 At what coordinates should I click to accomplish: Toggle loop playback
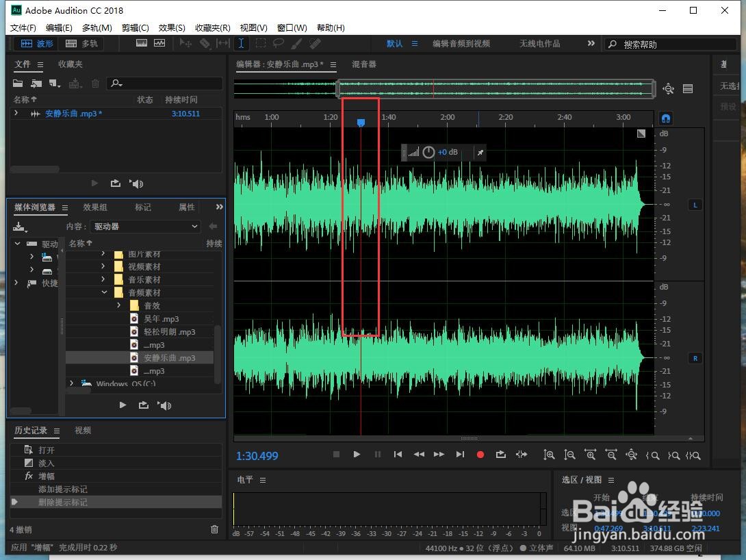click(500, 455)
